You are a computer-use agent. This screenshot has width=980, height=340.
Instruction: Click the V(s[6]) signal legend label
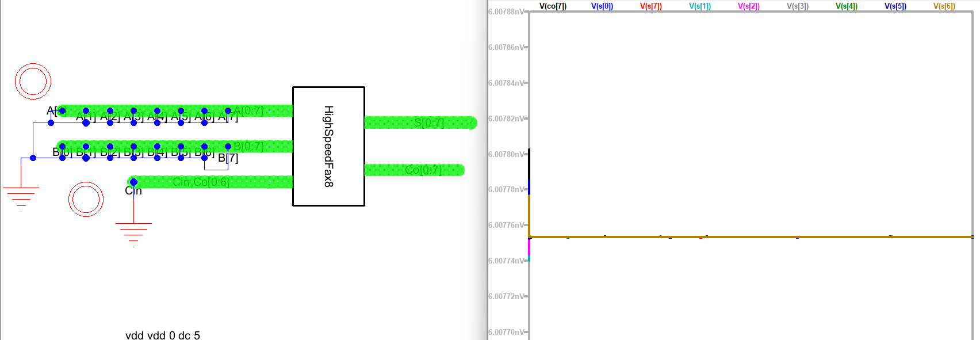click(944, 6)
